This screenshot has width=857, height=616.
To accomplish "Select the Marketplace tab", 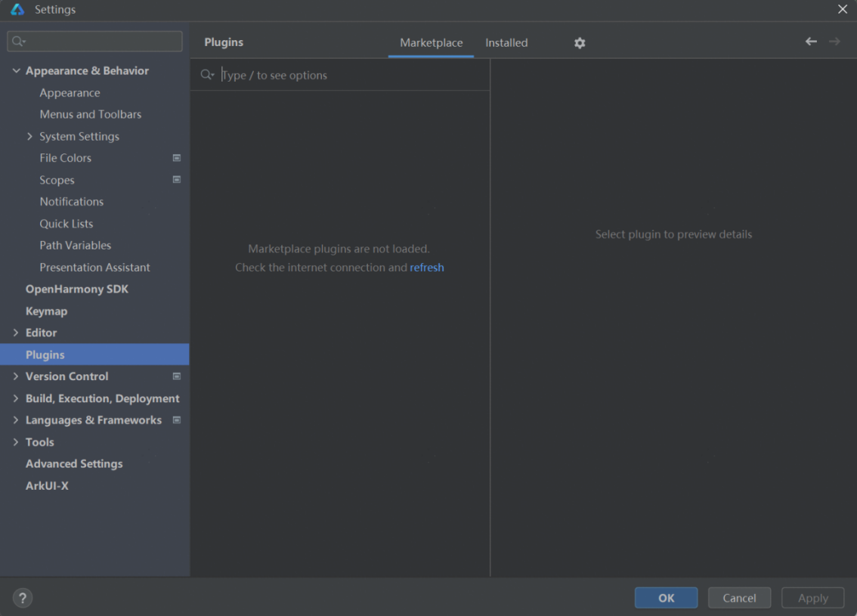I will 431,43.
